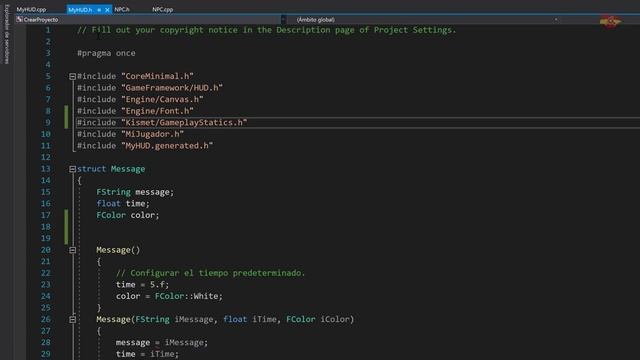Open the NPC.cpp tab
The image size is (640, 360).
(162, 9)
